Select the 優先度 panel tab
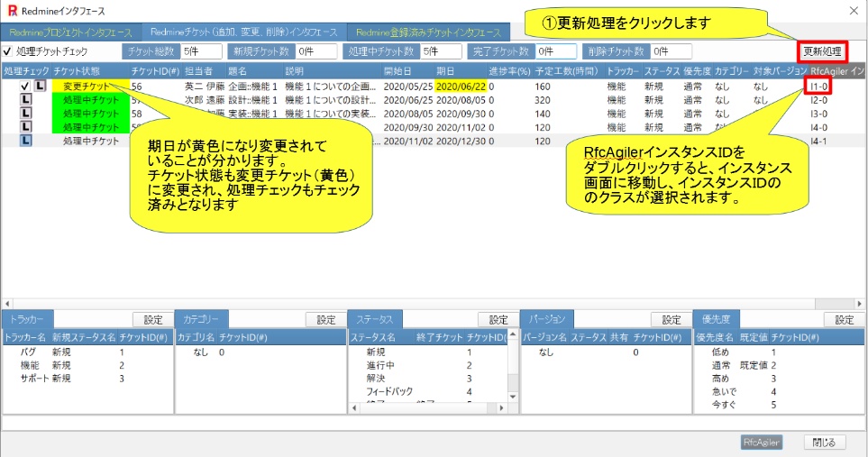Image resolution: width=868 pixels, height=457 pixels. 717,319
